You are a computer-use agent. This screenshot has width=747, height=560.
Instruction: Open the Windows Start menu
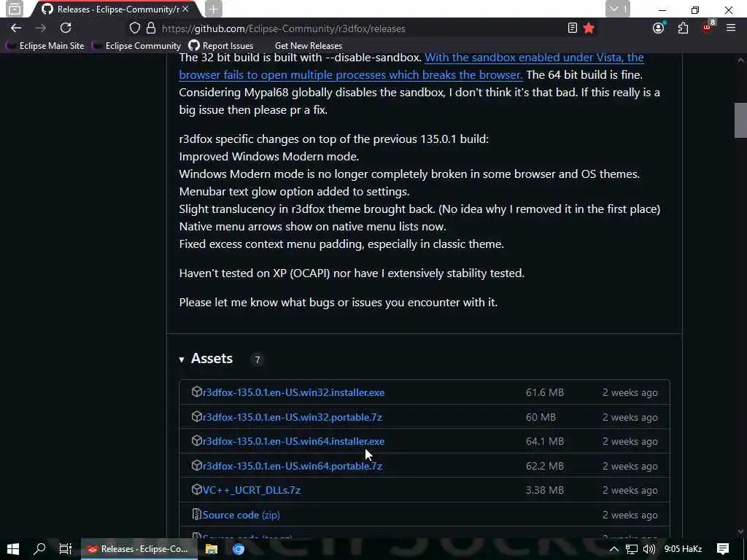(x=13, y=548)
